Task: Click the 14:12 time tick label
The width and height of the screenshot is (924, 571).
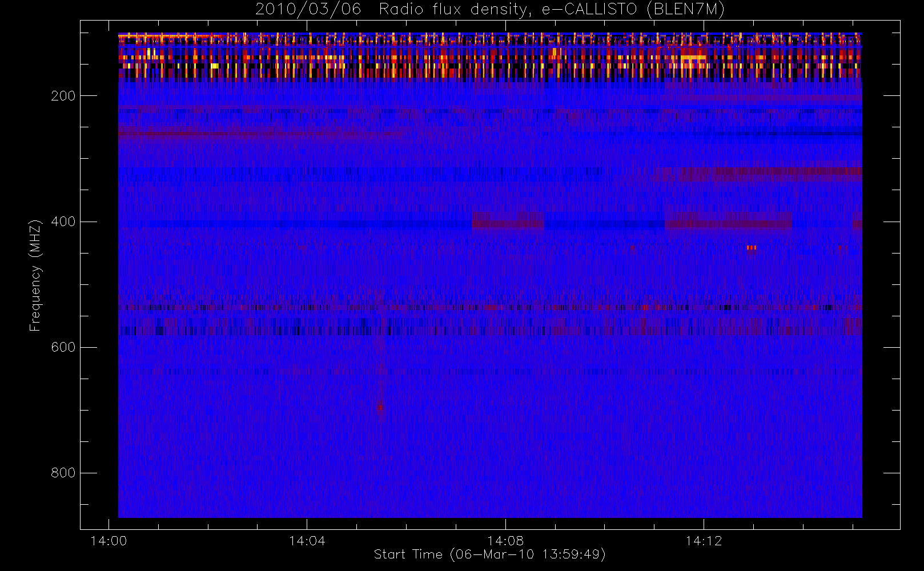Action: [x=704, y=540]
